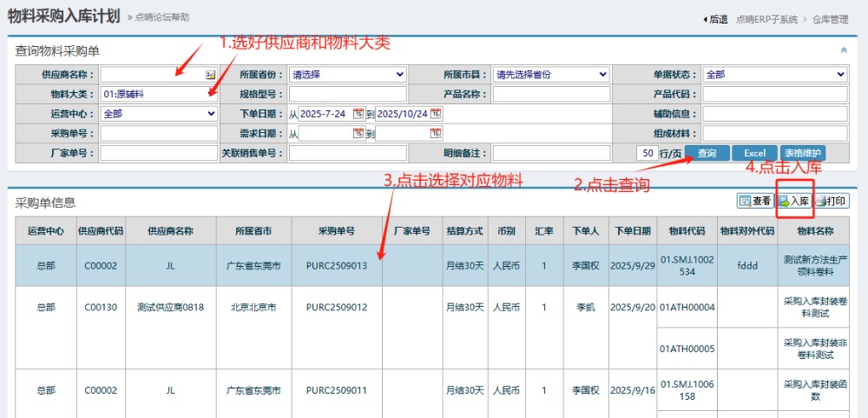Screen dimensions: 868x418
Task: Go back using the 后退 link
Action: pos(714,19)
